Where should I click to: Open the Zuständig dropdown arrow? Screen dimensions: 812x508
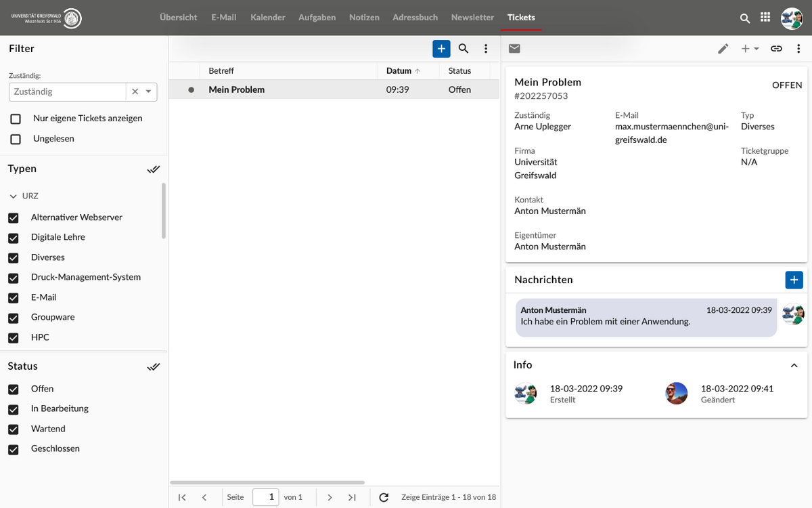pyautogui.click(x=149, y=91)
